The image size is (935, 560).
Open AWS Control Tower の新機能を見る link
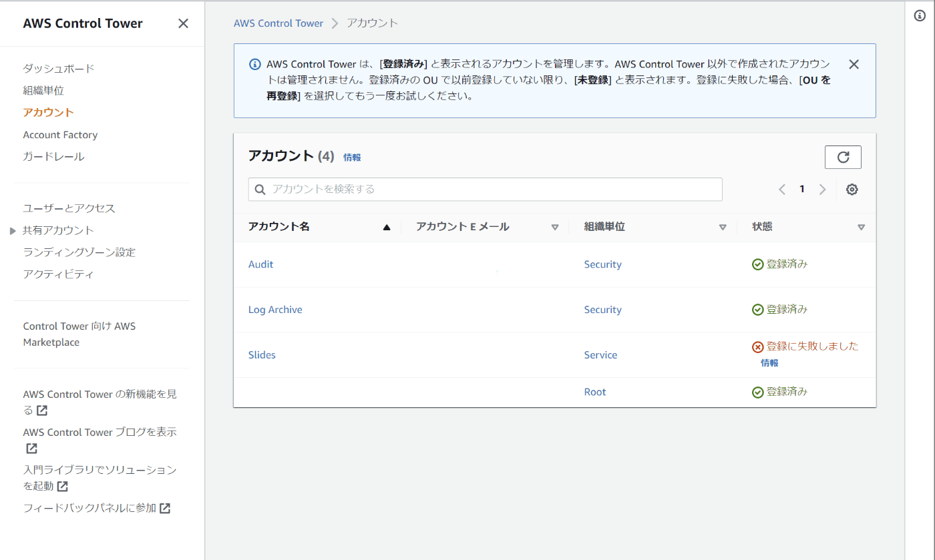(100, 402)
